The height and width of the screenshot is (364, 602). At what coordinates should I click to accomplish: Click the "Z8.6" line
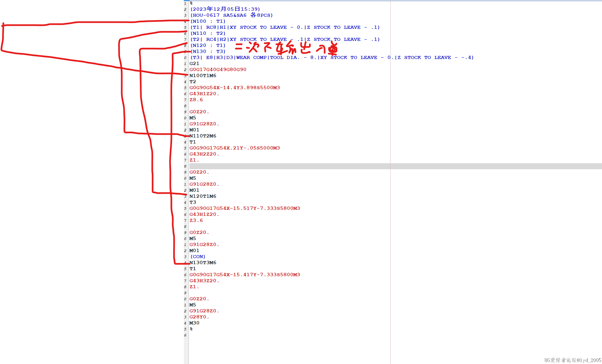(196, 100)
